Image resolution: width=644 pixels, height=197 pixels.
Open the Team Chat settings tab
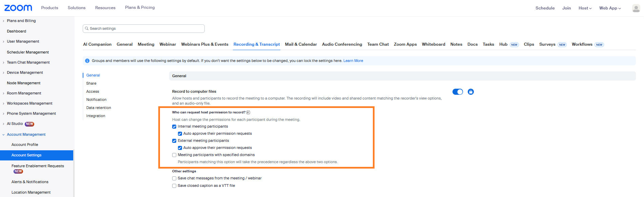(x=378, y=44)
